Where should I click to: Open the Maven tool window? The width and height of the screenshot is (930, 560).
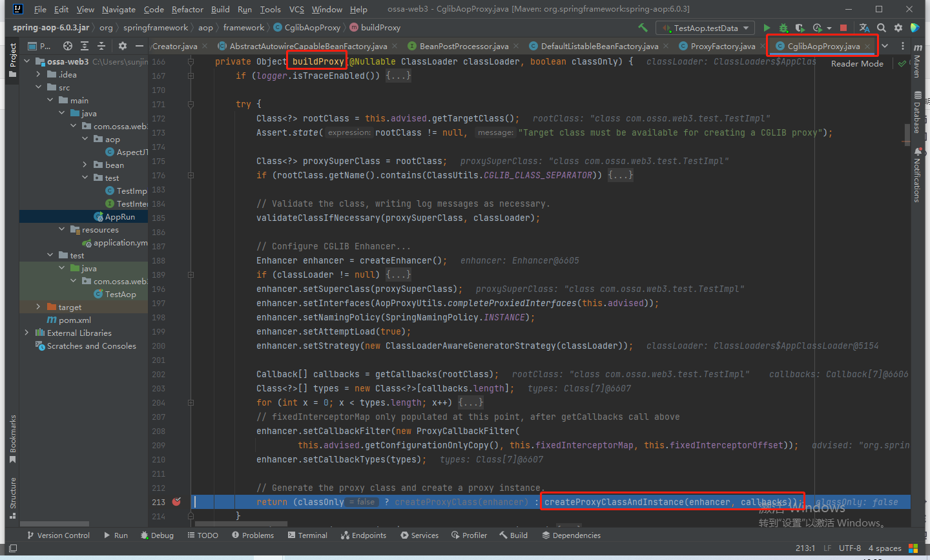(x=917, y=61)
